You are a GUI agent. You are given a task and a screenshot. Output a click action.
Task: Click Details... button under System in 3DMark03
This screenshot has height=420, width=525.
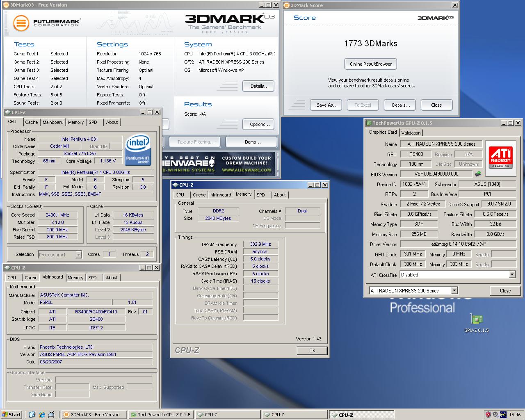259,86
